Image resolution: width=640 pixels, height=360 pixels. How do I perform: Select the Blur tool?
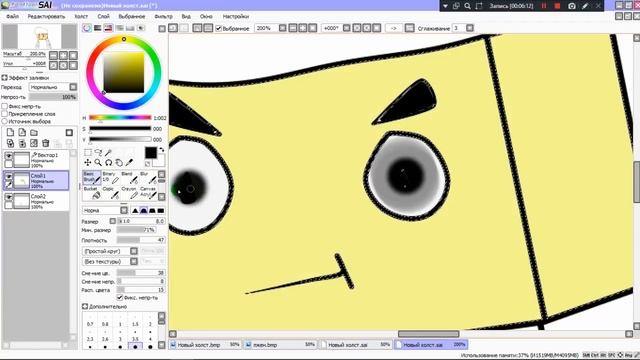(148, 178)
